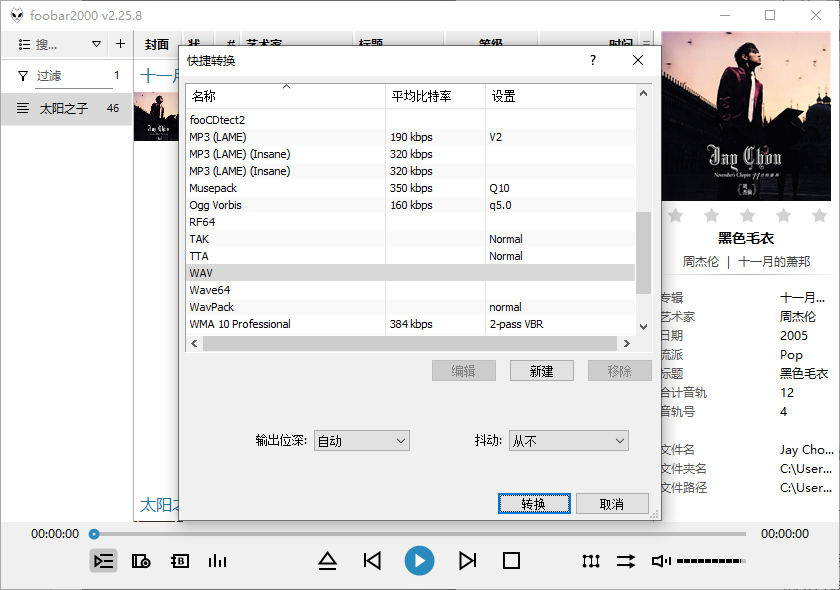Viewport: 840px width, 590px height.
Task: Click the third rating star
Action: [x=747, y=215]
